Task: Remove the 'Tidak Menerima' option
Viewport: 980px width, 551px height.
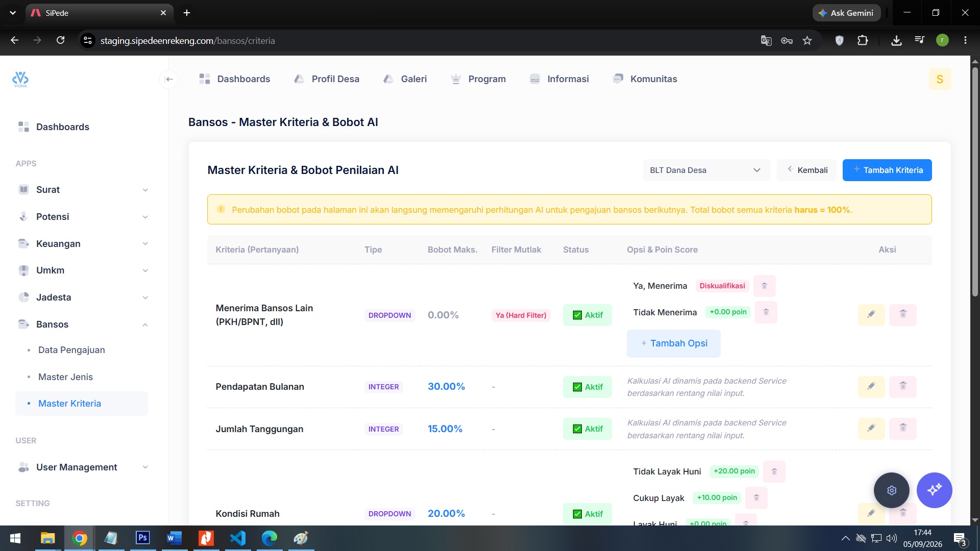Action: 766,312
